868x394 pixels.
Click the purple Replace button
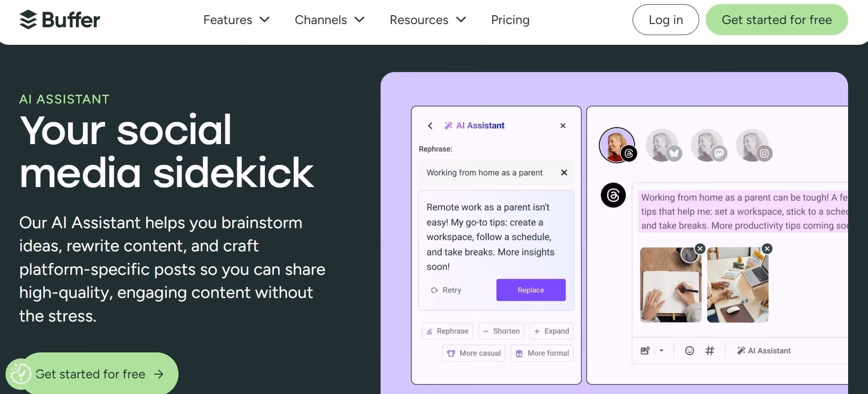click(531, 290)
